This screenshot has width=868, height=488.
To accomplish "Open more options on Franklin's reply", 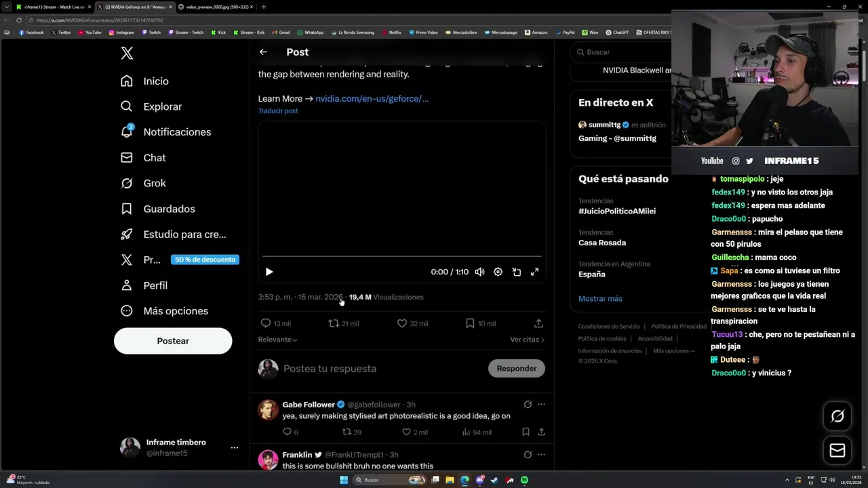I will pyautogui.click(x=541, y=455).
